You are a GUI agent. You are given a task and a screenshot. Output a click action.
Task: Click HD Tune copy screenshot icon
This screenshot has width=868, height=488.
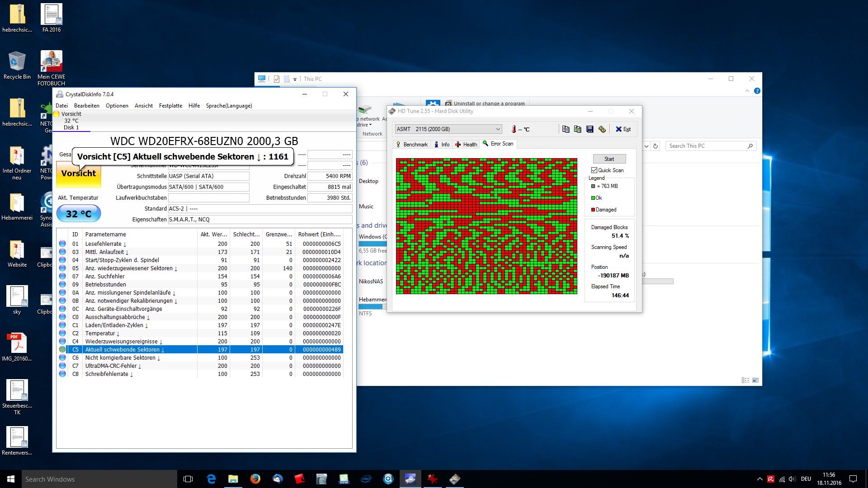(577, 129)
